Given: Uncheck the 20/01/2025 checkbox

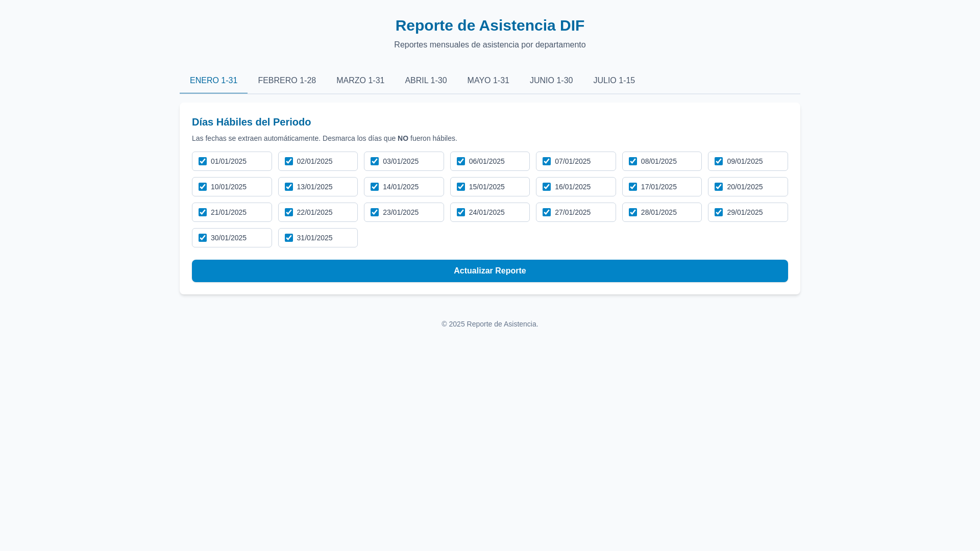Looking at the screenshot, I should coord(719,187).
